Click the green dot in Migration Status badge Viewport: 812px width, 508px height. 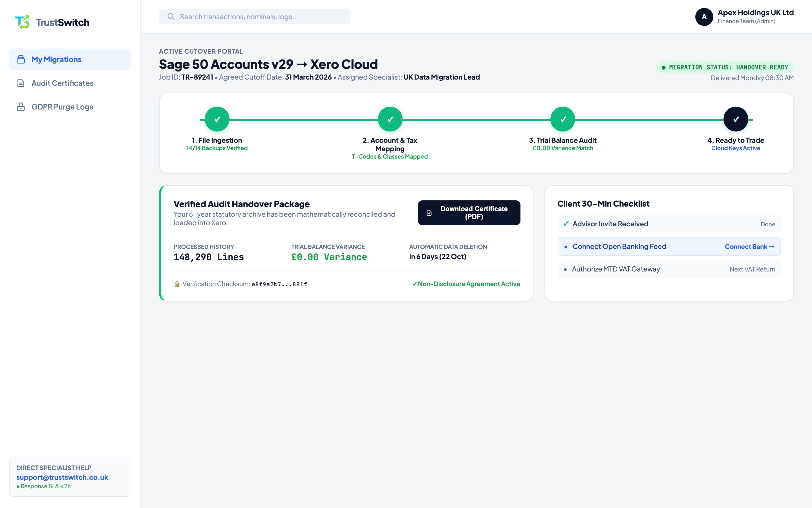coord(663,67)
